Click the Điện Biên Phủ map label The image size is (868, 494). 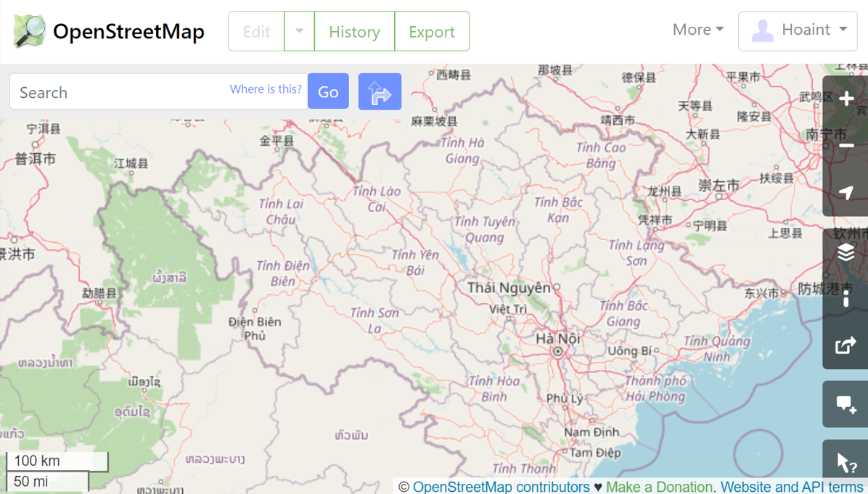pyautogui.click(x=255, y=329)
